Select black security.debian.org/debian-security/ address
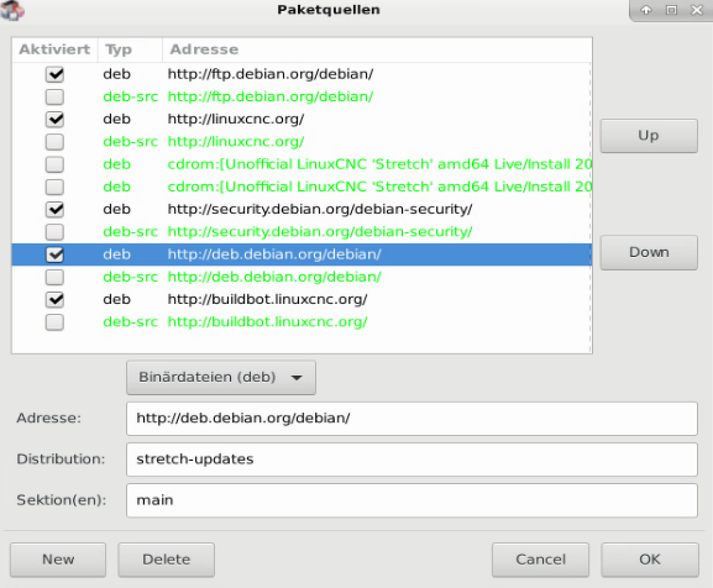This screenshot has width=713, height=588. coord(320,209)
